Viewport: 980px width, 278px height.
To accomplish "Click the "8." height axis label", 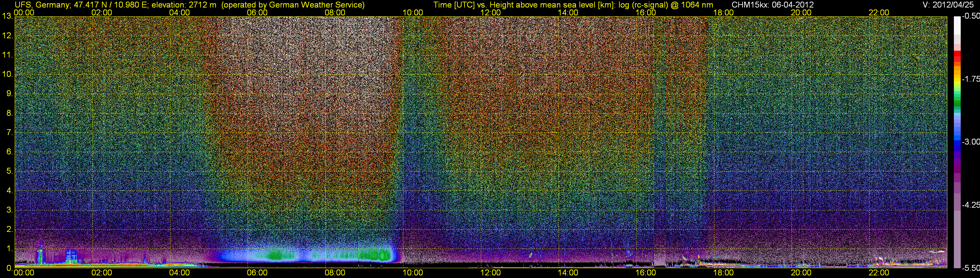I will click(9, 113).
